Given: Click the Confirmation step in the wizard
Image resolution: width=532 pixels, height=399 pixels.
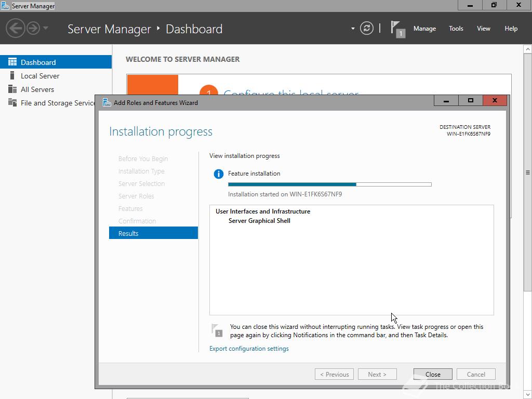Looking at the screenshot, I should click(137, 221).
